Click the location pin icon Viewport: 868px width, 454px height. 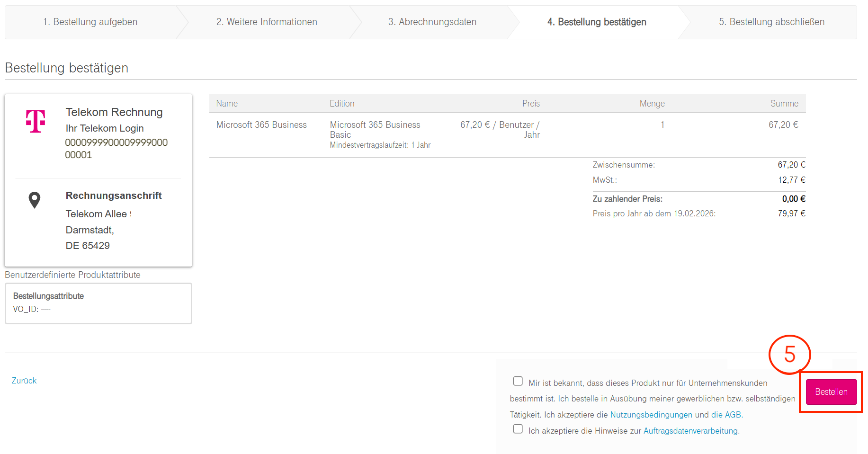coord(35,200)
